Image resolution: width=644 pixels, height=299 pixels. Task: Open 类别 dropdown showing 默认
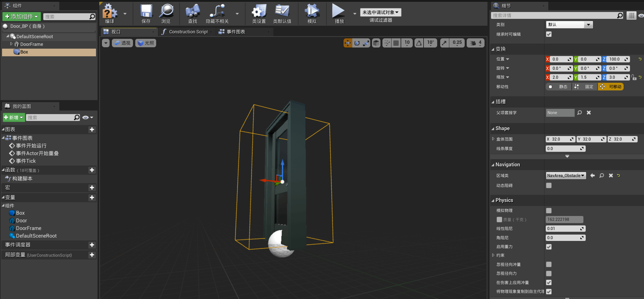(x=569, y=25)
